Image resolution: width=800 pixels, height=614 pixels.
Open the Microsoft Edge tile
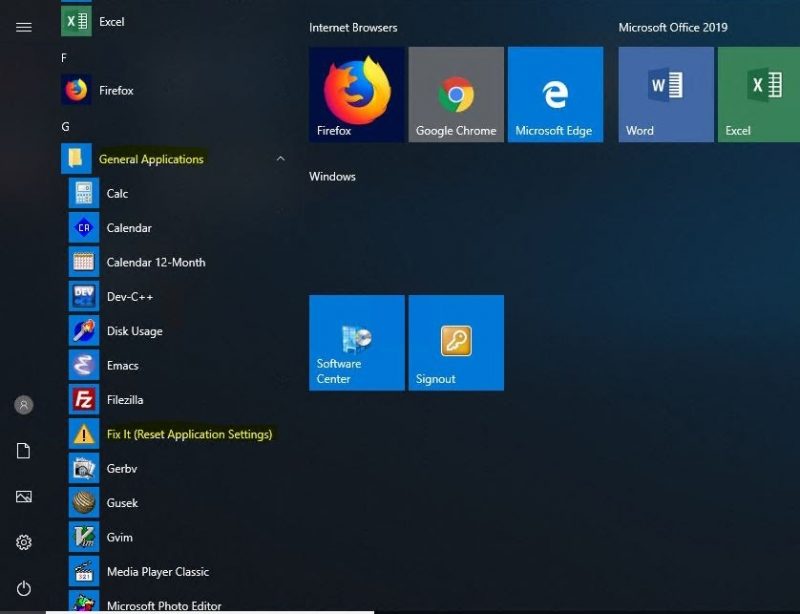point(556,93)
